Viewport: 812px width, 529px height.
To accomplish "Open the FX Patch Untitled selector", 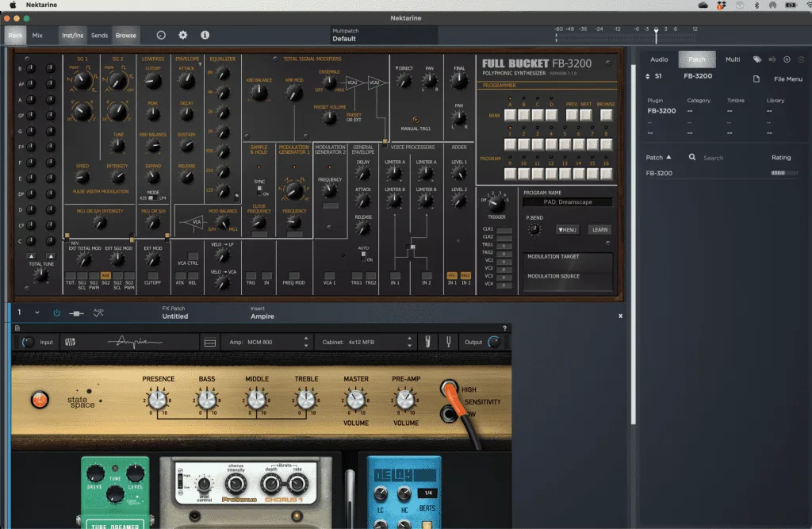I will [x=175, y=312].
